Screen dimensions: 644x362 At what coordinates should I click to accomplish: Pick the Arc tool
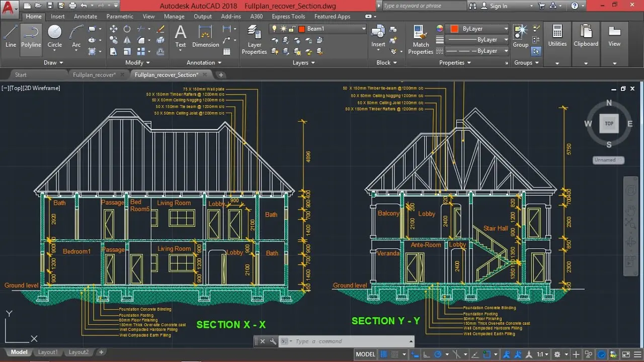pyautogui.click(x=76, y=37)
